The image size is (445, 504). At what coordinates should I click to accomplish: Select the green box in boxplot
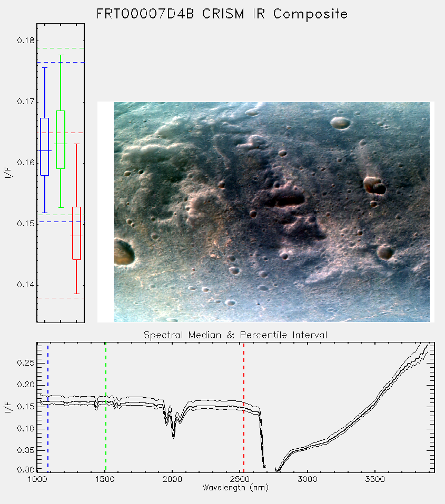pyautogui.click(x=61, y=139)
